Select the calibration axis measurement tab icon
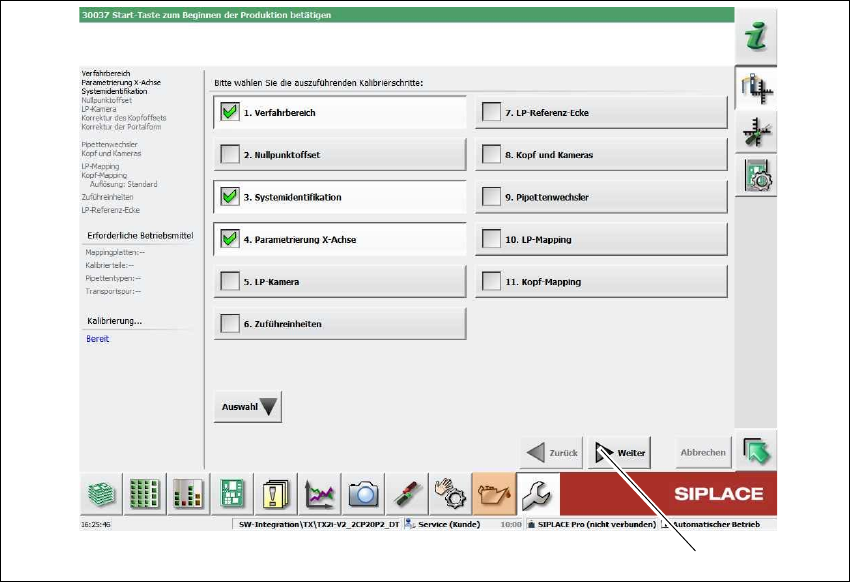Image resolution: width=850 pixels, height=582 pixels. coord(756,88)
